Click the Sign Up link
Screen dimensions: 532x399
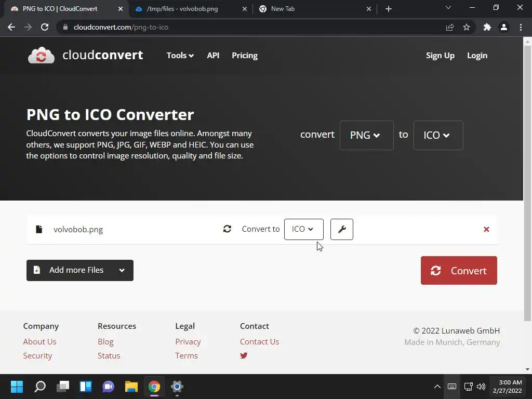pyautogui.click(x=440, y=56)
